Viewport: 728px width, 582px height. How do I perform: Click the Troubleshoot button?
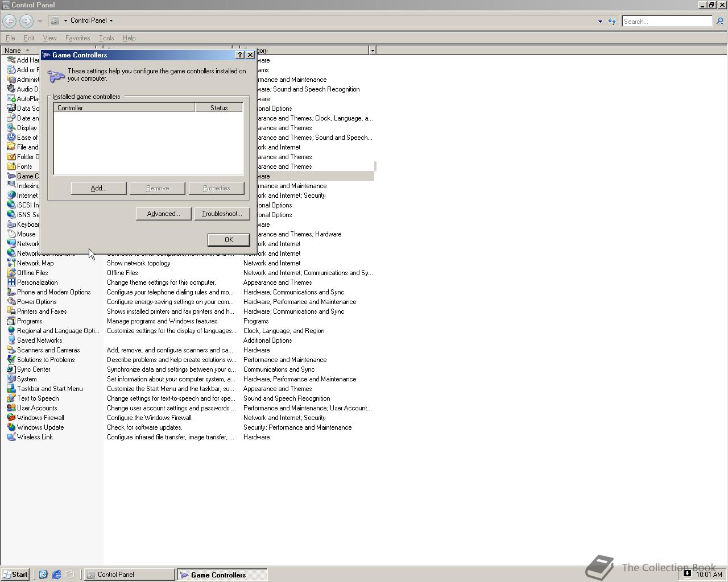pos(222,214)
